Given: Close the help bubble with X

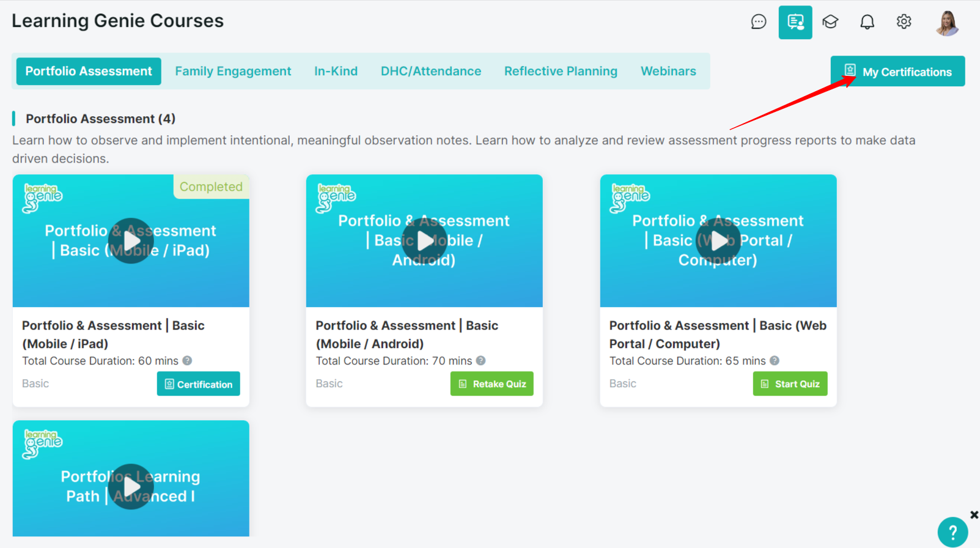Looking at the screenshot, I should click(974, 515).
